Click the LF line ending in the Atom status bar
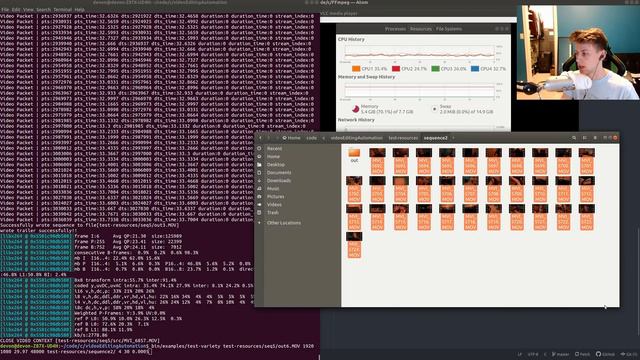Image resolution: width=640 pixels, height=360 pixels. [520, 354]
